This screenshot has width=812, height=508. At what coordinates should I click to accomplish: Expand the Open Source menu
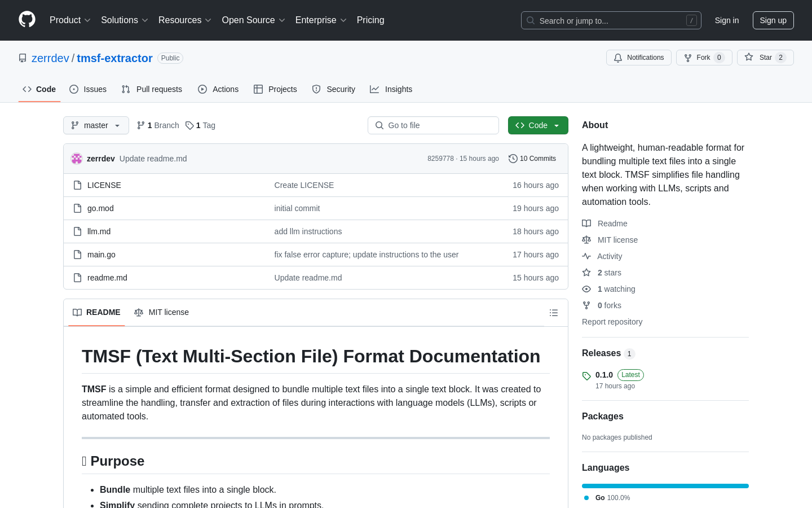tap(254, 20)
